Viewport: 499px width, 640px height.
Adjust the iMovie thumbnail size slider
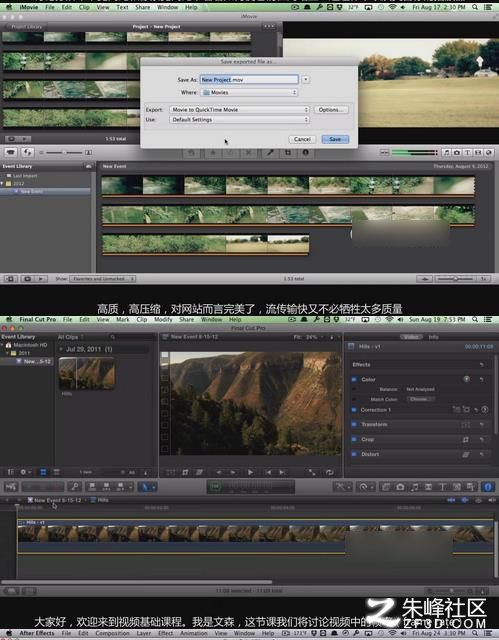(x=64, y=153)
